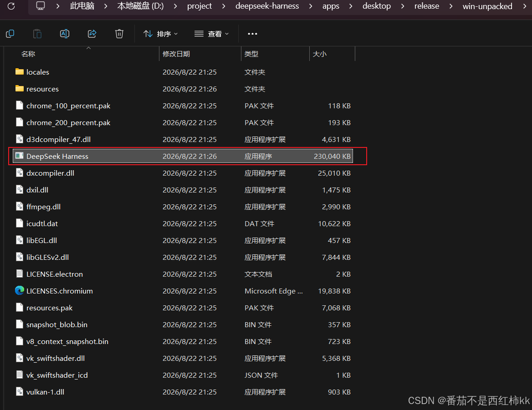Expand the chevron after 本地磁盘 (D:) breadcrumb
The height and width of the screenshot is (410, 532).
[x=175, y=6]
